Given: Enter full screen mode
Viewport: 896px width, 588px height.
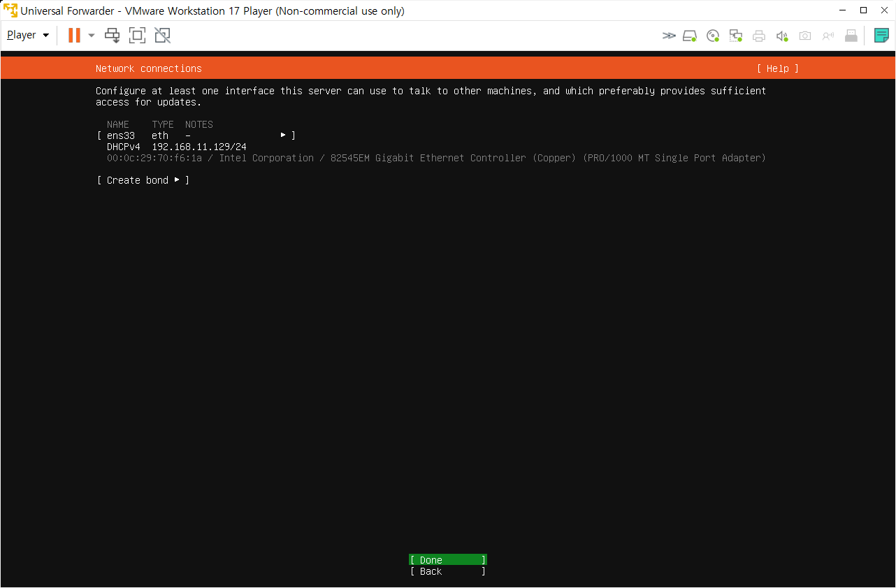Looking at the screenshot, I should click(x=138, y=35).
